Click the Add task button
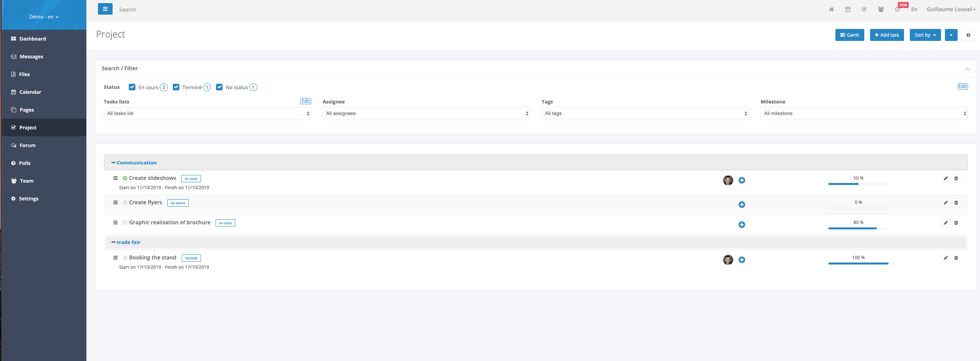 pos(887,35)
